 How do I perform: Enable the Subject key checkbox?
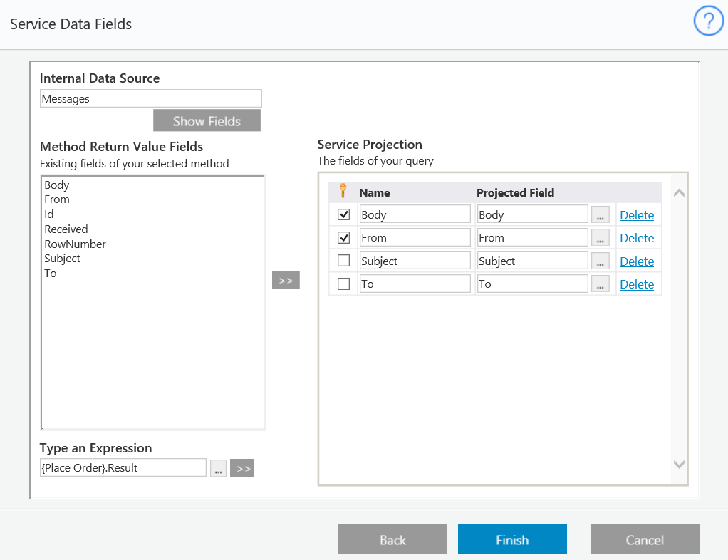pos(344,261)
